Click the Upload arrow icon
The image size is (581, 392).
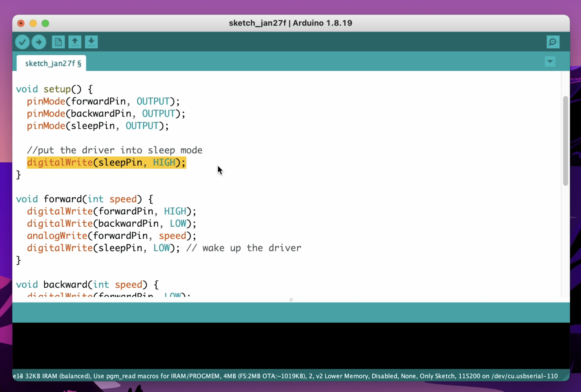[39, 42]
